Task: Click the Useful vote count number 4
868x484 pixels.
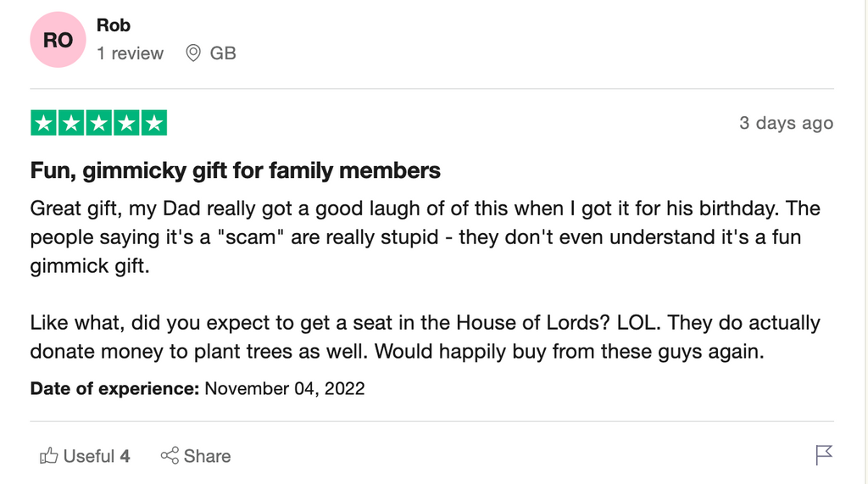Action: point(125,456)
